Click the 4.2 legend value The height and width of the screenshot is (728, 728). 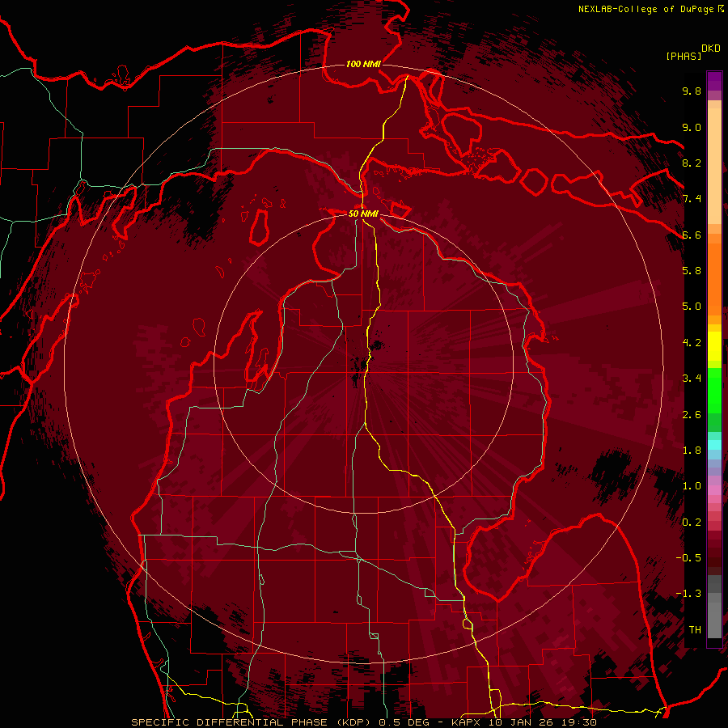tap(692, 343)
